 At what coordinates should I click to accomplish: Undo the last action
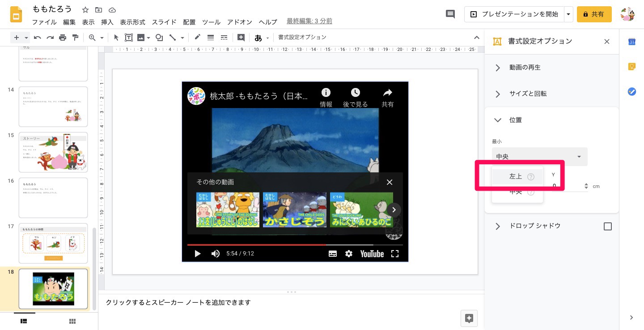(38, 38)
